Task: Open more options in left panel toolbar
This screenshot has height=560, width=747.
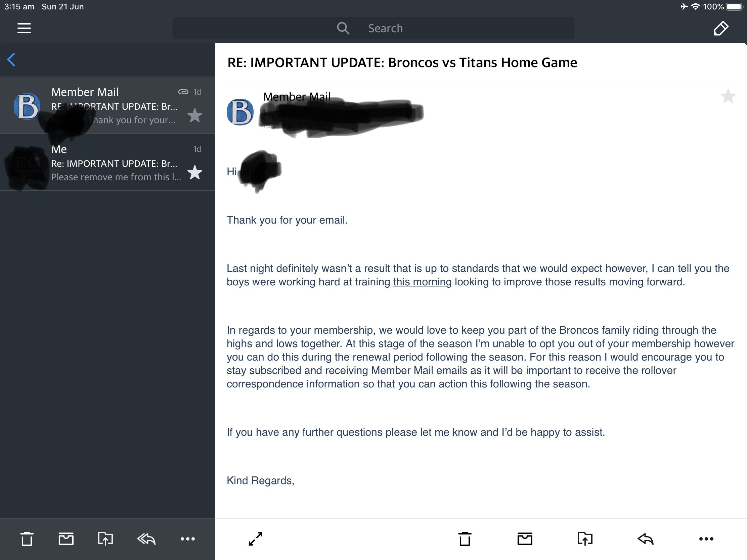Action: [188, 539]
